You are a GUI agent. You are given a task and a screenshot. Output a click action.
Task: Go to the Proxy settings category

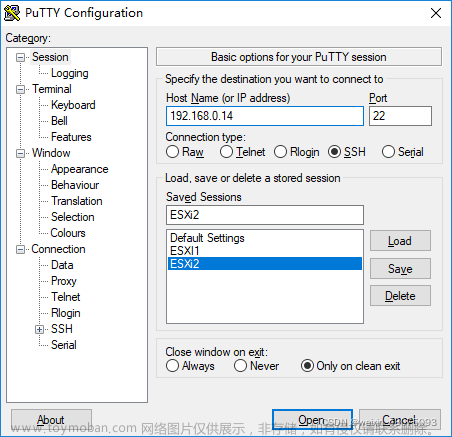64,281
